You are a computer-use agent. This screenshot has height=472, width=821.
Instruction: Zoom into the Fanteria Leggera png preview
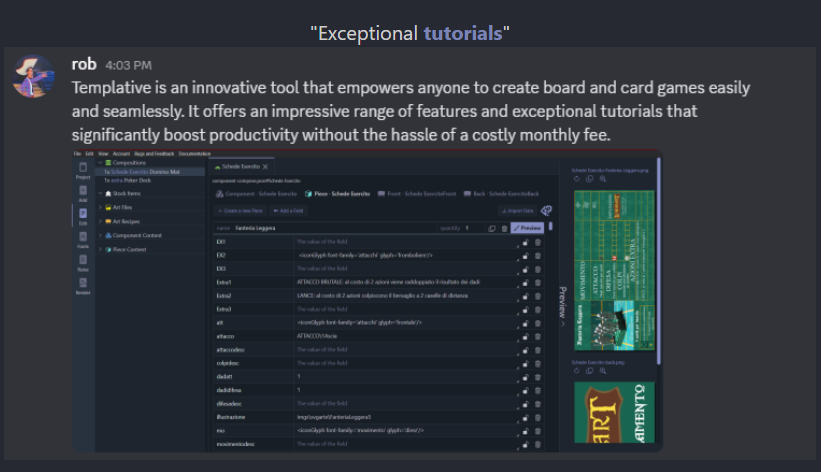coord(603,179)
